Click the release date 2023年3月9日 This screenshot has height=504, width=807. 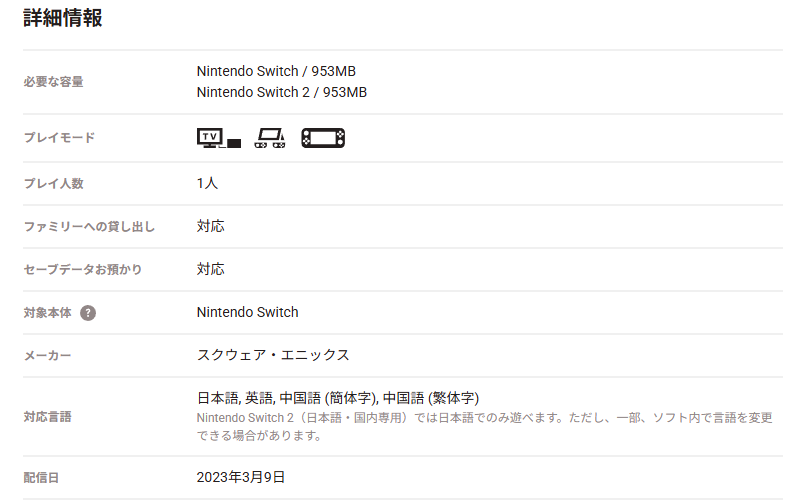click(241, 477)
